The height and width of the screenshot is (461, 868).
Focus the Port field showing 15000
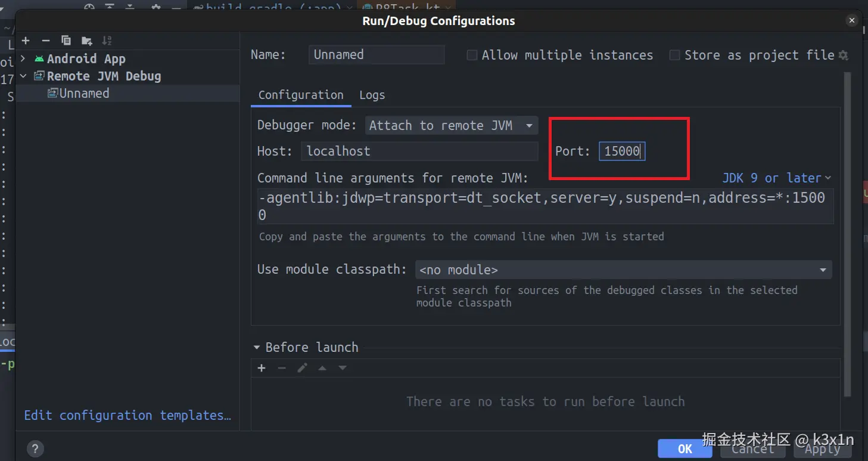(622, 151)
